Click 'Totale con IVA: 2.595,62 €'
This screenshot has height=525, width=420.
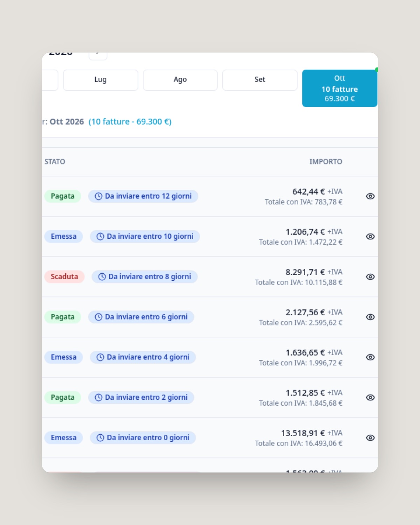tap(301, 323)
